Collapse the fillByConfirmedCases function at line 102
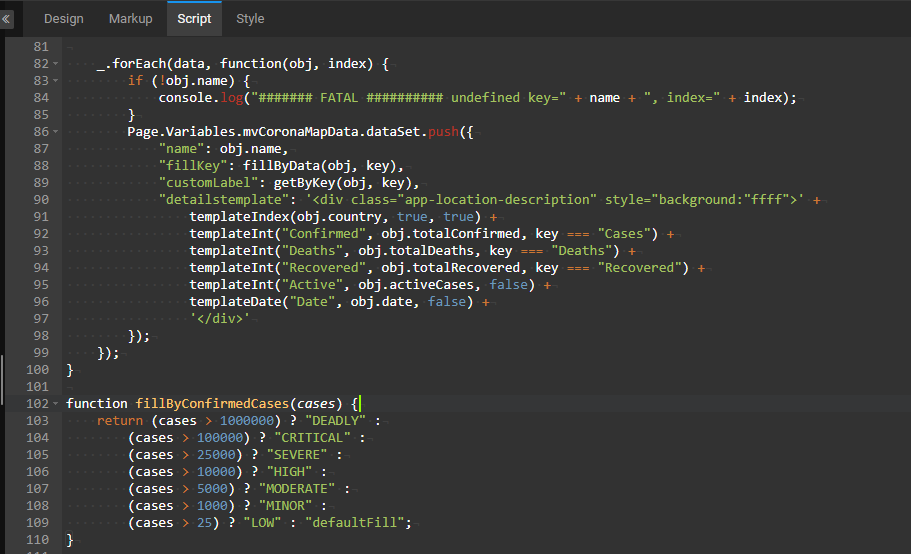 [56, 404]
